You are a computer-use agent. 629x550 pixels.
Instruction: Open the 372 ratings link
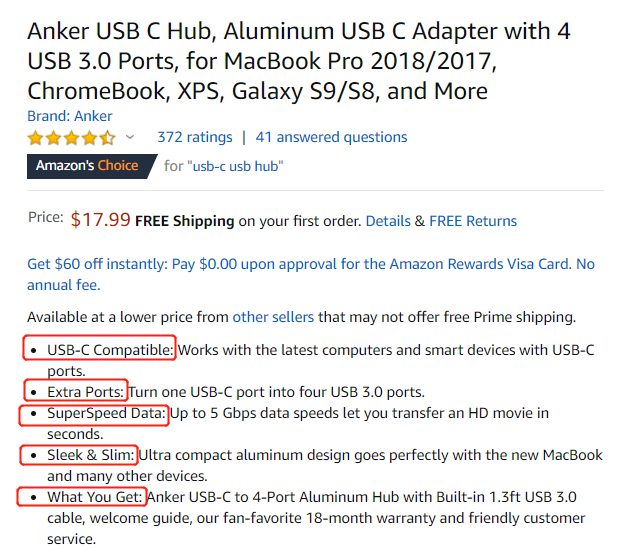point(195,137)
